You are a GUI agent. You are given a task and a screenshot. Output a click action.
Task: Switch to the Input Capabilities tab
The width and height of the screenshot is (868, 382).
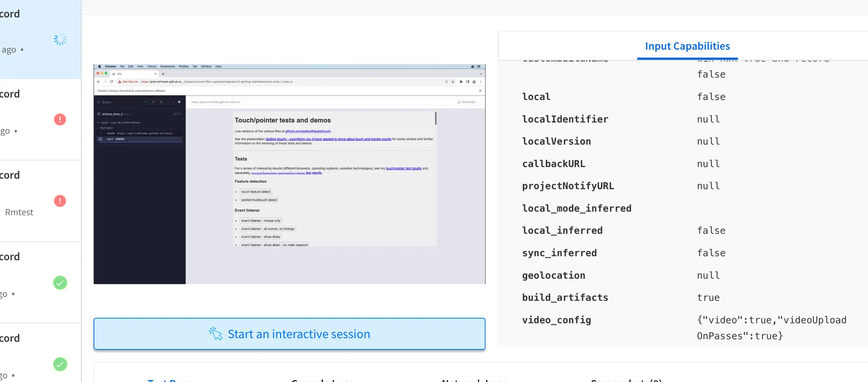tap(687, 46)
